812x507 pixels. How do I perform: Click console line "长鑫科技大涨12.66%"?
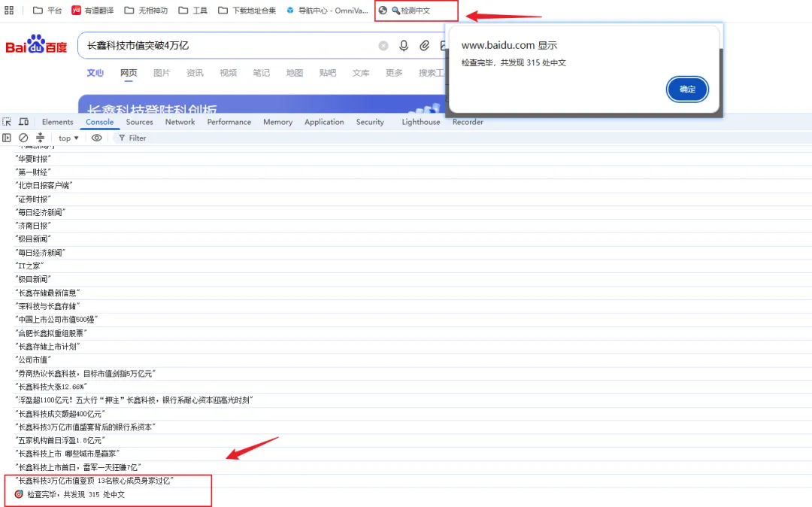click(51, 387)
